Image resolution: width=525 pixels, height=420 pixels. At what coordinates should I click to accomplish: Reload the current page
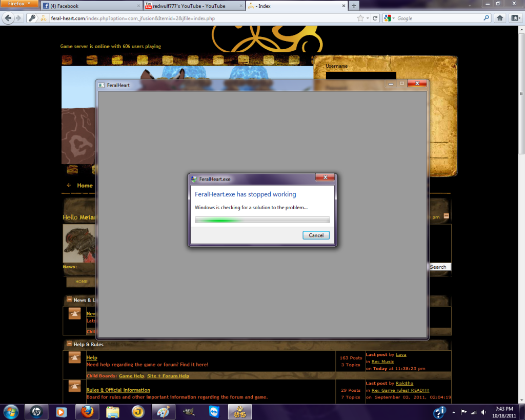[375, 18]
